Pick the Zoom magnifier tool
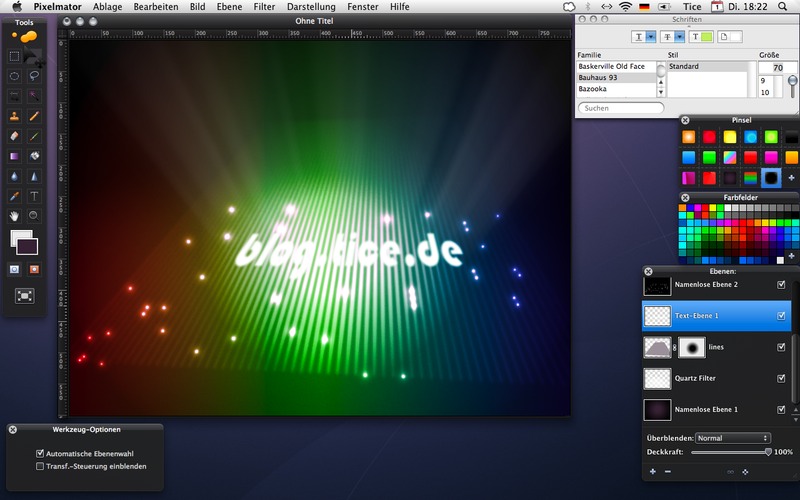 pos(35,215)
